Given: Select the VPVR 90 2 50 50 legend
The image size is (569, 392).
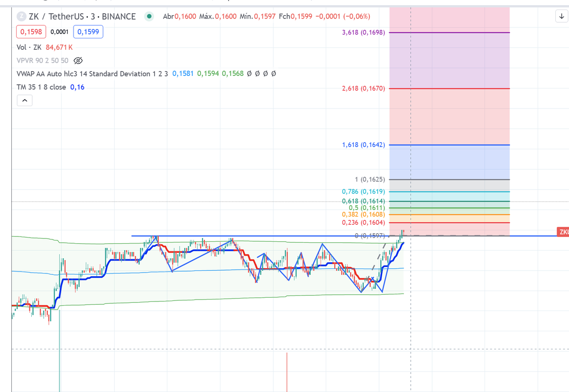Looking at the screenshot, I should (43, 61).
